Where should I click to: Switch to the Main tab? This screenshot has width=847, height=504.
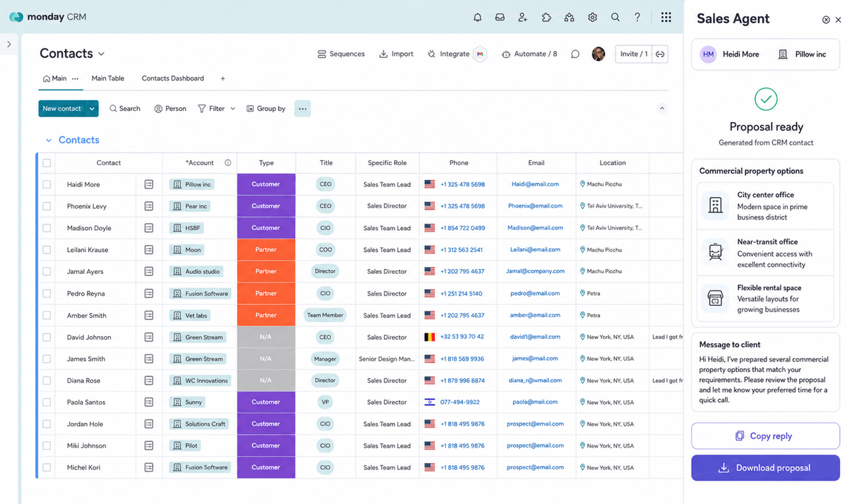click(55, 78)
